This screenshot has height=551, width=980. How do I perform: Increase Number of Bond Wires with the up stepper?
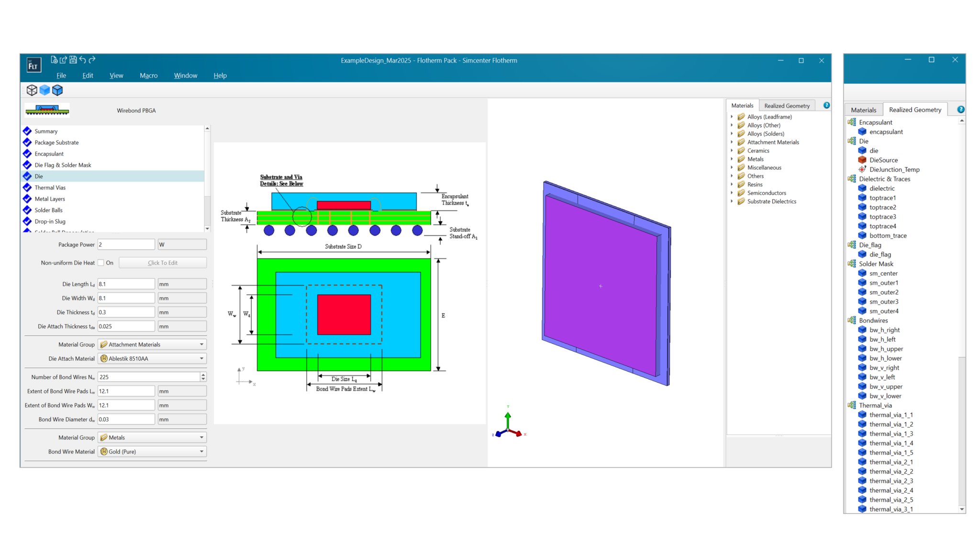coord(203,375)
